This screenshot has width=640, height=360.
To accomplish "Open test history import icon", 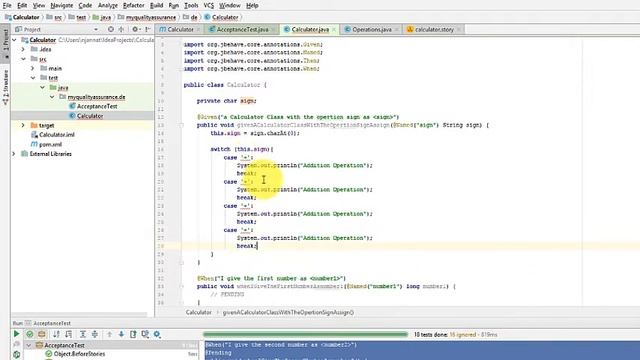I will [145, 334].
